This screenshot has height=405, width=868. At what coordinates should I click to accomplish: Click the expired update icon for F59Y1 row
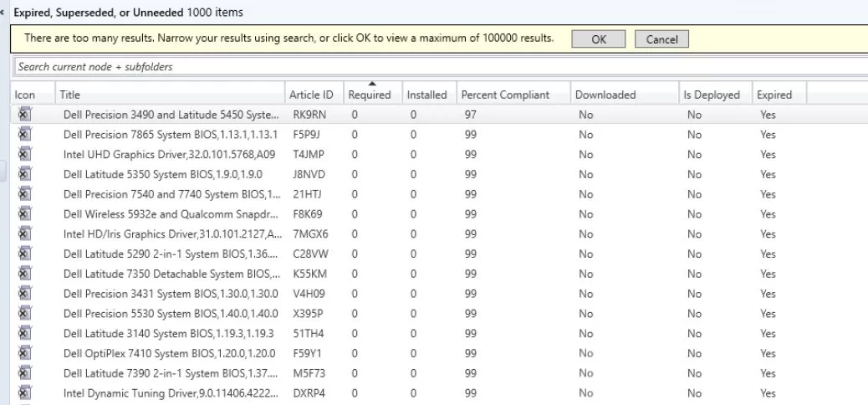(x=23, y=353)
